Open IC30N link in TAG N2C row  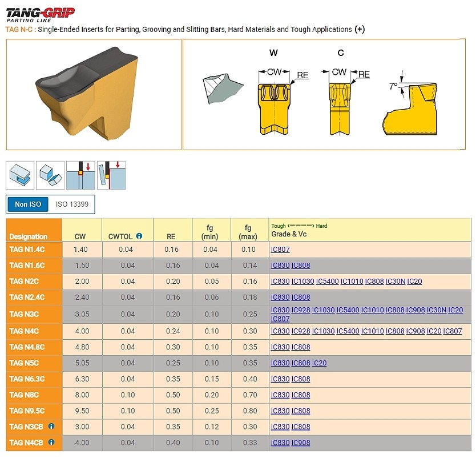point(396,282)
